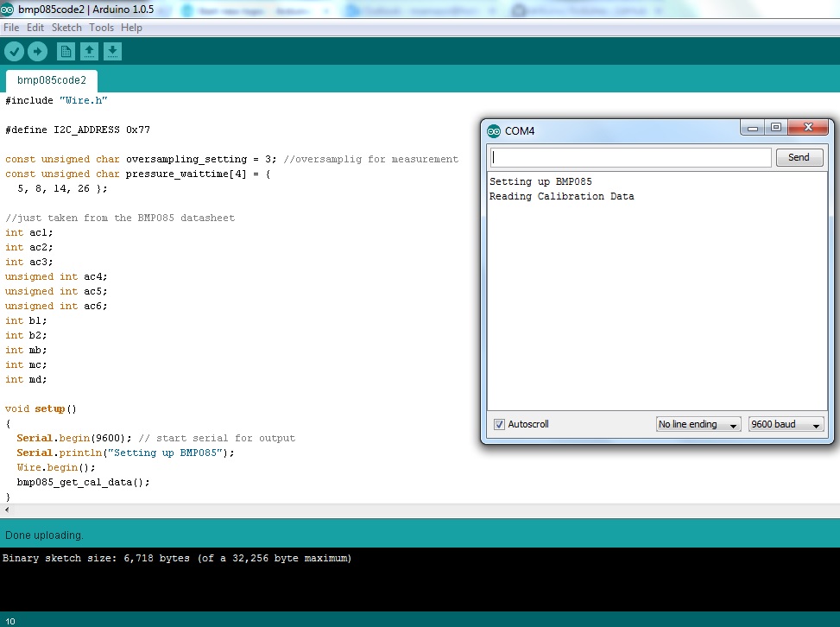Viewport: 840px width, 627px height.
Task: Click the 'int ac1;' line
Action: click(29, 232)
